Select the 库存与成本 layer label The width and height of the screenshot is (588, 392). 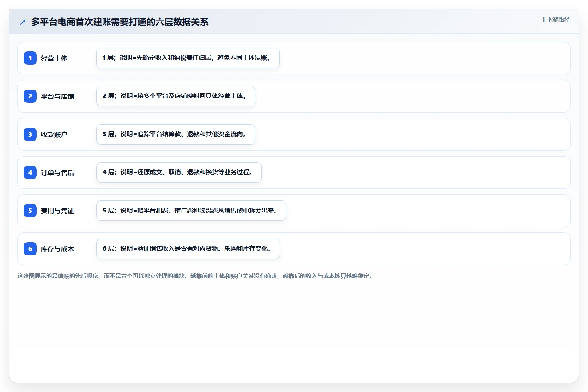[x=57, y=249]
